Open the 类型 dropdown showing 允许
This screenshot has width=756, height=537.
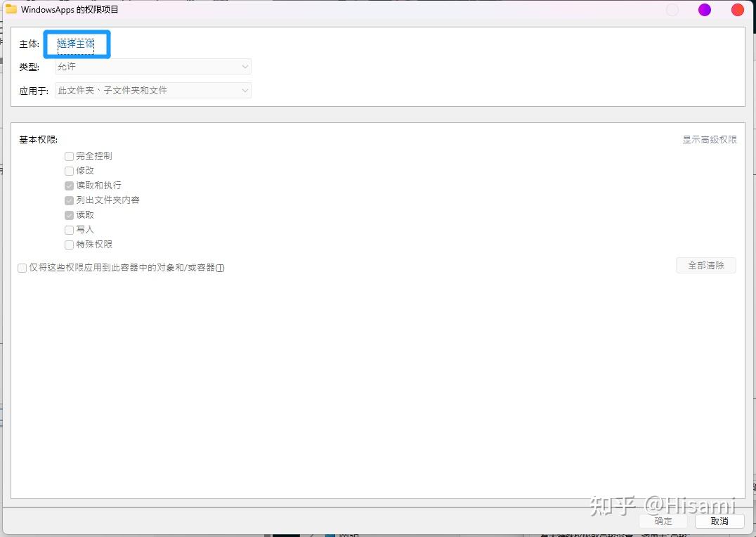click(153, 67)
